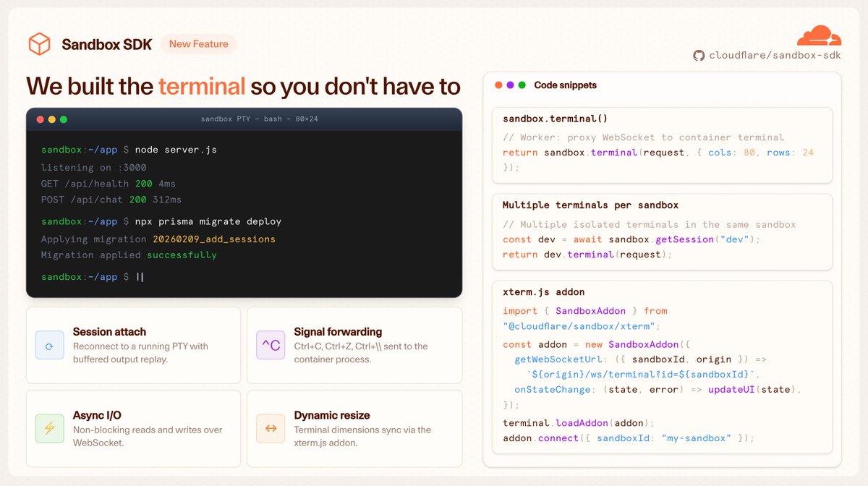This screenshot has height=486, width=868.
Task: Open the cloudflare/sandbox-sdk repository link
Action: (x=775, y=56)
